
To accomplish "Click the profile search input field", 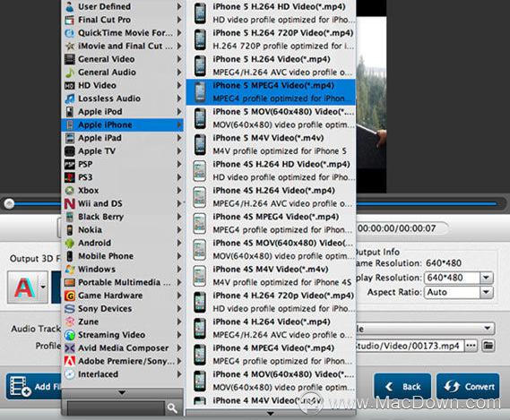I will pyautogui.click(x=117, y=408).
